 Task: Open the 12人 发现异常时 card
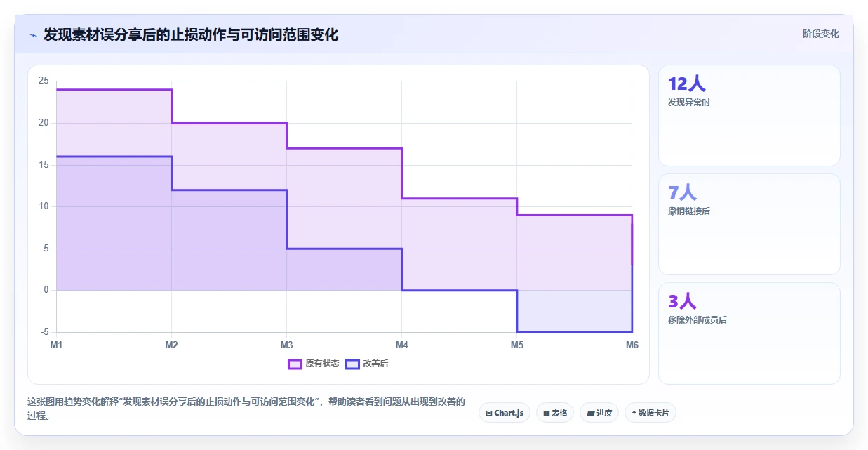749,115
